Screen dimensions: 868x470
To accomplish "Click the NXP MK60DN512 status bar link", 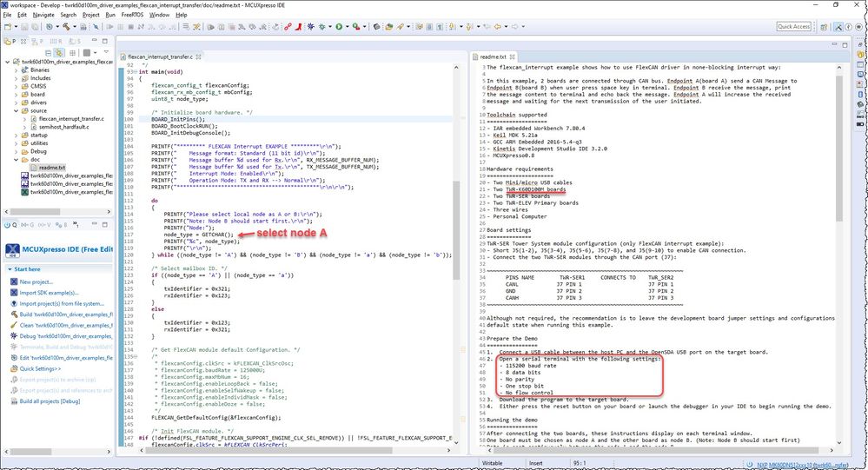I will point(800,465).
